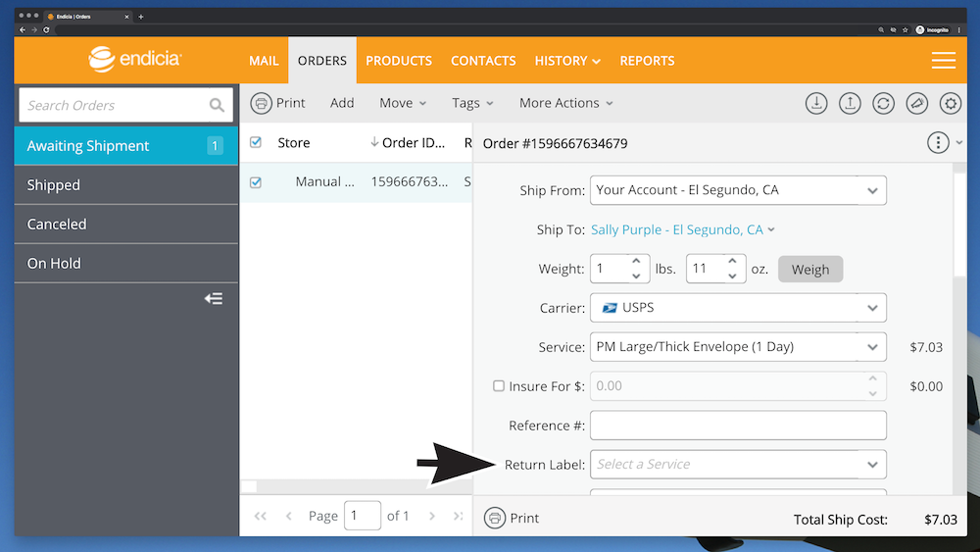980x552 pixels.
Task: Increase ounces with the up stepper
Action: coord(732,262)
